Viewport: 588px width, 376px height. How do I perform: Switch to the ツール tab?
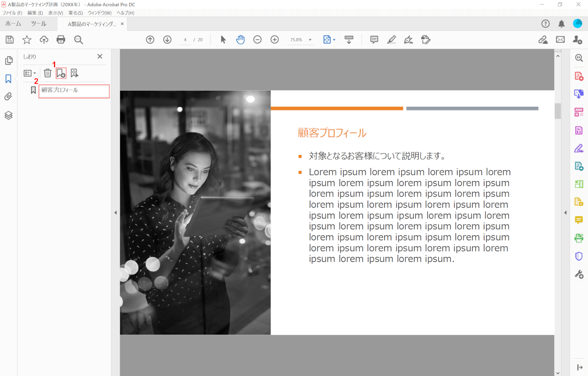(x=39, y=24)
